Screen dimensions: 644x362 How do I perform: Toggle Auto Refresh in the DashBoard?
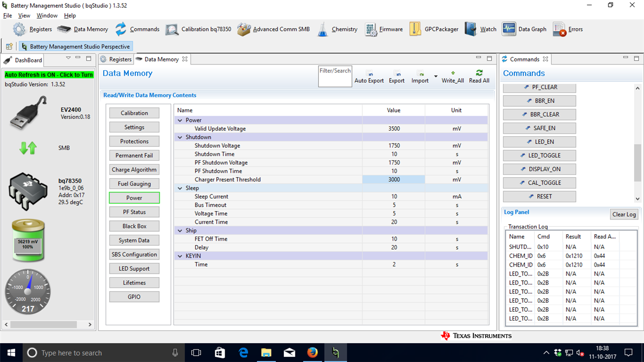[x=49, y=75]
